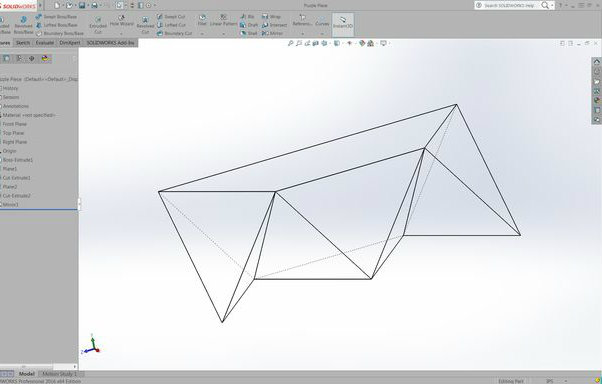The height and width of the screenshot is (384, 602).
Task: Select the Mirror tool
Action: pos(273,33)
